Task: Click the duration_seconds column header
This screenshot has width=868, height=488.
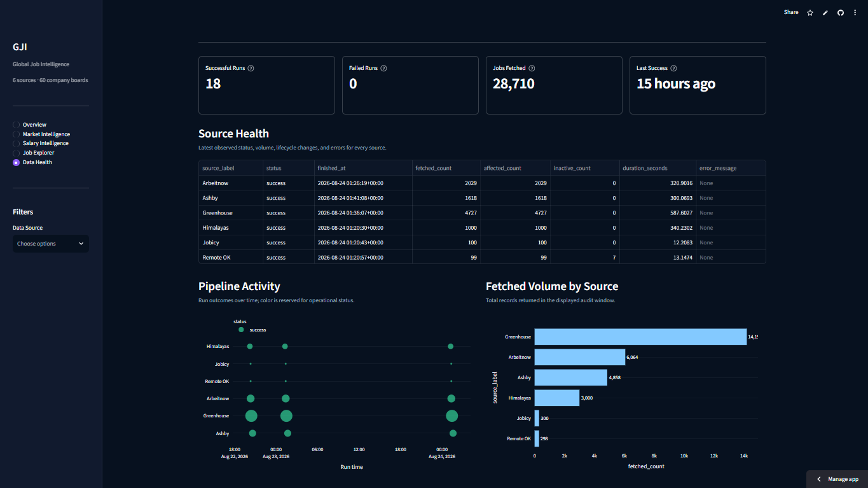Action: [x=658, y=168]
